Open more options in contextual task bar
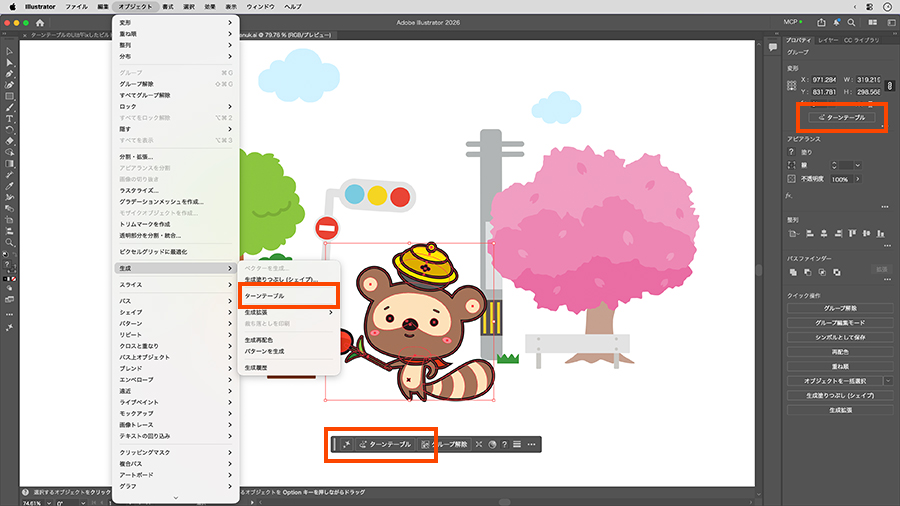Viewport: 900px width, 506px height. point(532,445)
